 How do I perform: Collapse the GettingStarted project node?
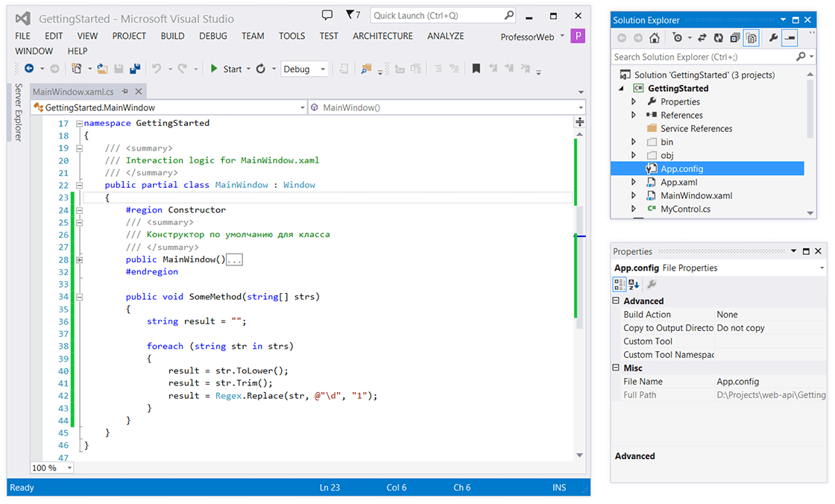(621, 89)
